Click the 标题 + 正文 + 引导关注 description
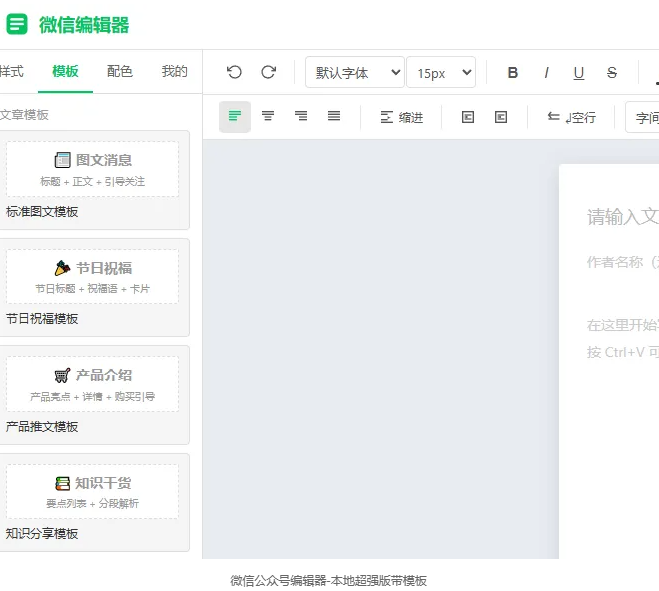 [x=92, y=181]
